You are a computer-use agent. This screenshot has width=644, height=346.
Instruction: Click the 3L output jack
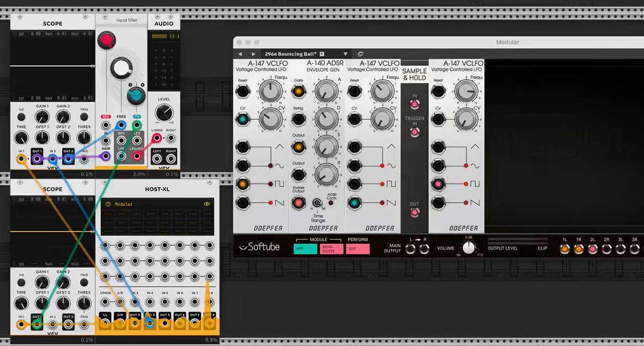point(621,249)
